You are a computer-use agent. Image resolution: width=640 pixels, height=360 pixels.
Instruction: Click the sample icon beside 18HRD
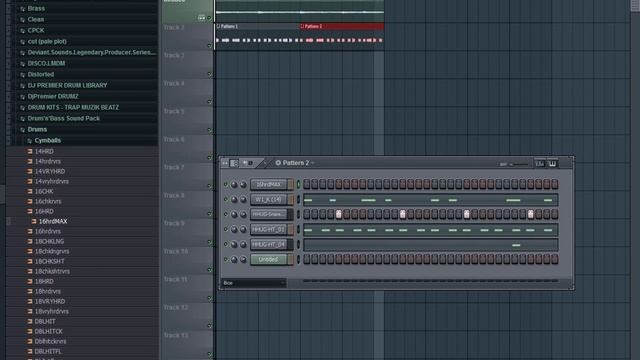(x=30, y=281)
